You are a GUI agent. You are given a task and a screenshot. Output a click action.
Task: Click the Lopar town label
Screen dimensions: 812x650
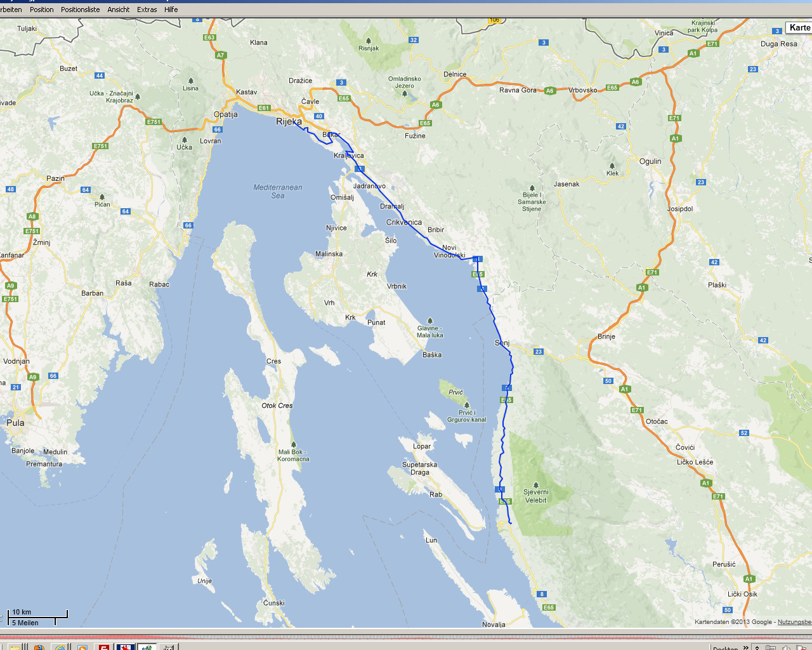(422, 446)
